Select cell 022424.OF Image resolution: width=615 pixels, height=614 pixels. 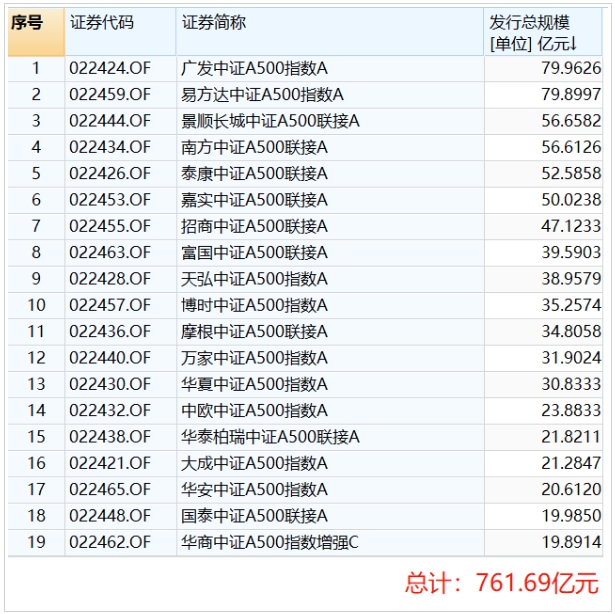coord(120,69)
